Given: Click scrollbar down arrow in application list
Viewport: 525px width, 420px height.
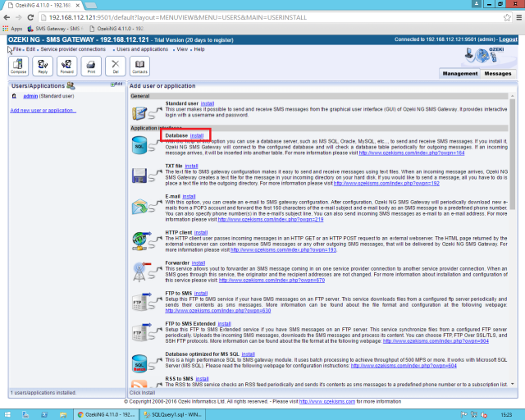Looking at the screenshot, I should point(513,384).
